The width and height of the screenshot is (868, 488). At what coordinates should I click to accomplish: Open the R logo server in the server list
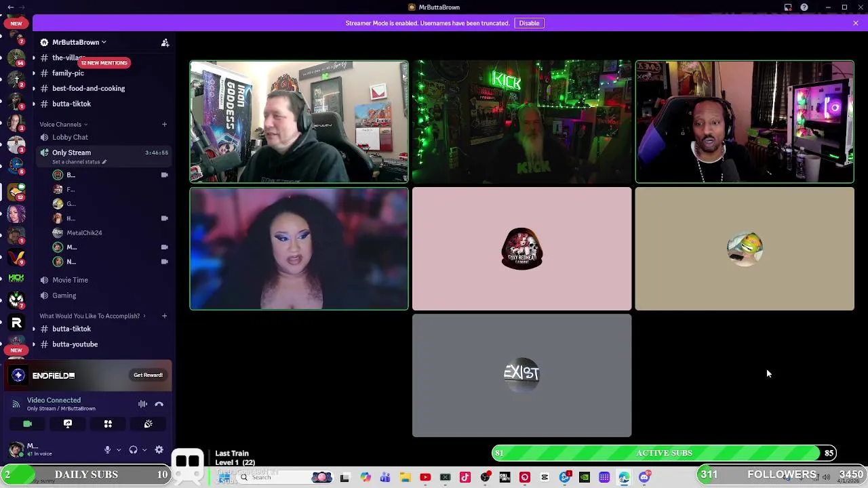point(16,323)
